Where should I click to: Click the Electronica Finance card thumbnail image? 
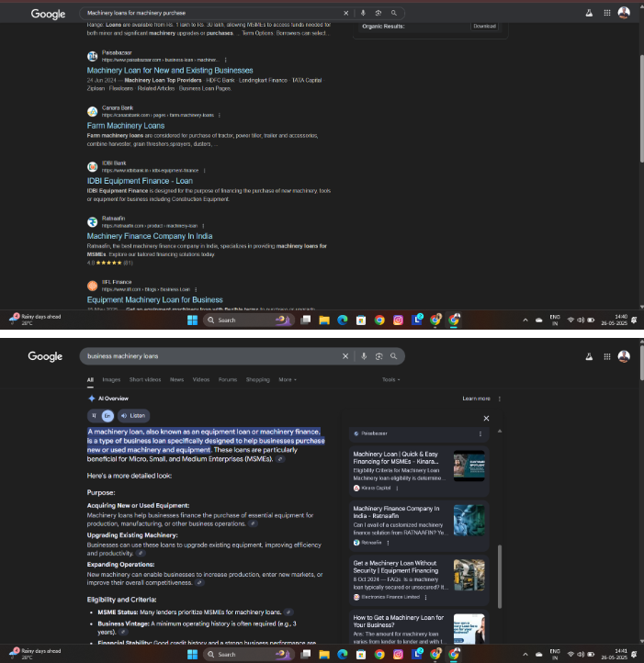[x=469, y=575]
